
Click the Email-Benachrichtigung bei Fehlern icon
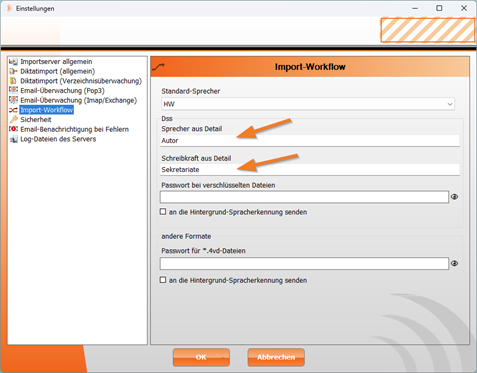pos(13,129)
